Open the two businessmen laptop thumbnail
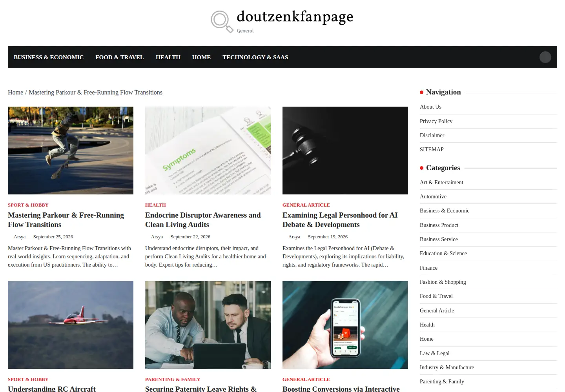Screen dimensions: 565x392 (x=208, y=325)
